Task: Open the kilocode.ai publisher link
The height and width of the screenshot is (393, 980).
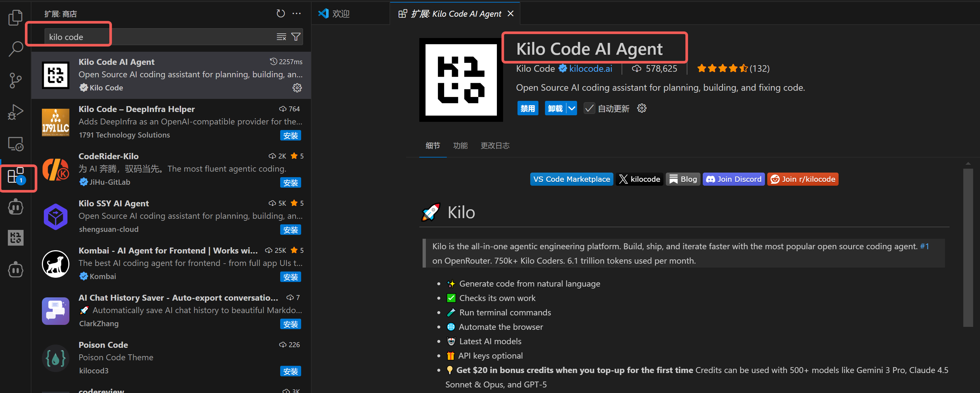Action: [x=590, y=68]
